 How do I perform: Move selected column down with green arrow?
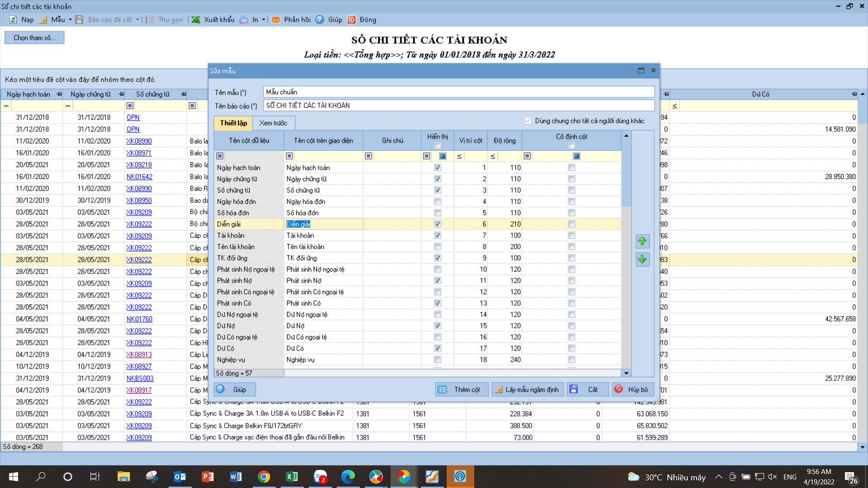point(642,259)
